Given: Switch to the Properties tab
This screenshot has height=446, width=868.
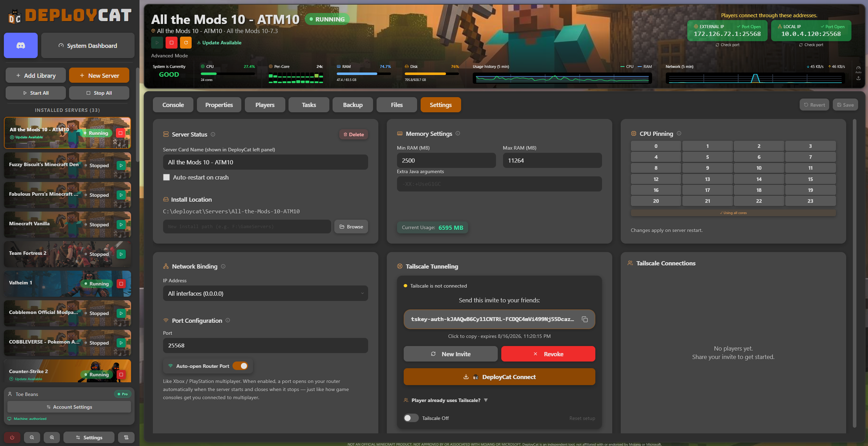Looking at the screenshot, I should tap(219, 105).
